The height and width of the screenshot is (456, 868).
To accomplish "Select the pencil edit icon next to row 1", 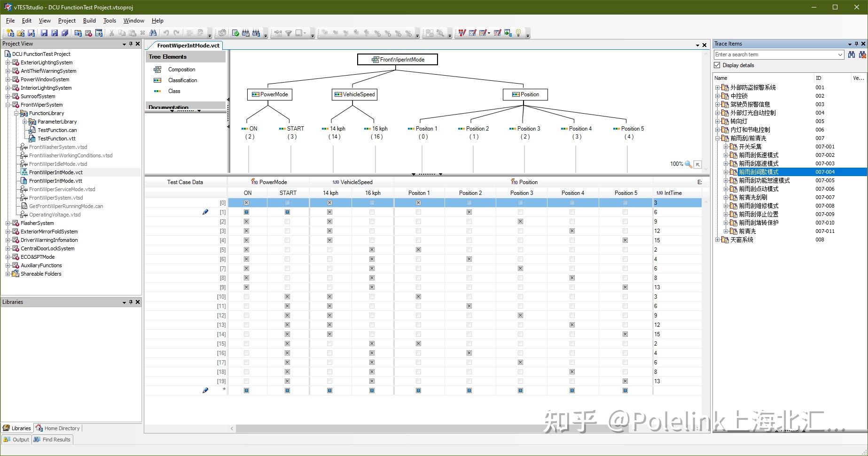I will (x=205, y=212).
